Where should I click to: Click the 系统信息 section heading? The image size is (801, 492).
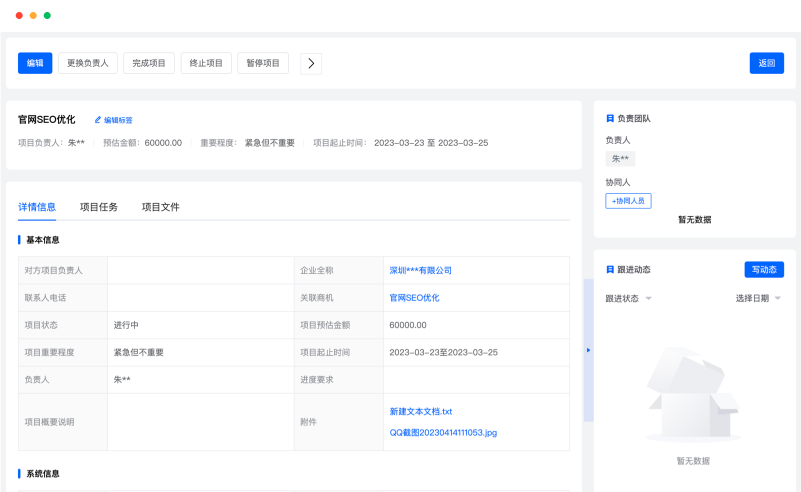pos(43,474)
